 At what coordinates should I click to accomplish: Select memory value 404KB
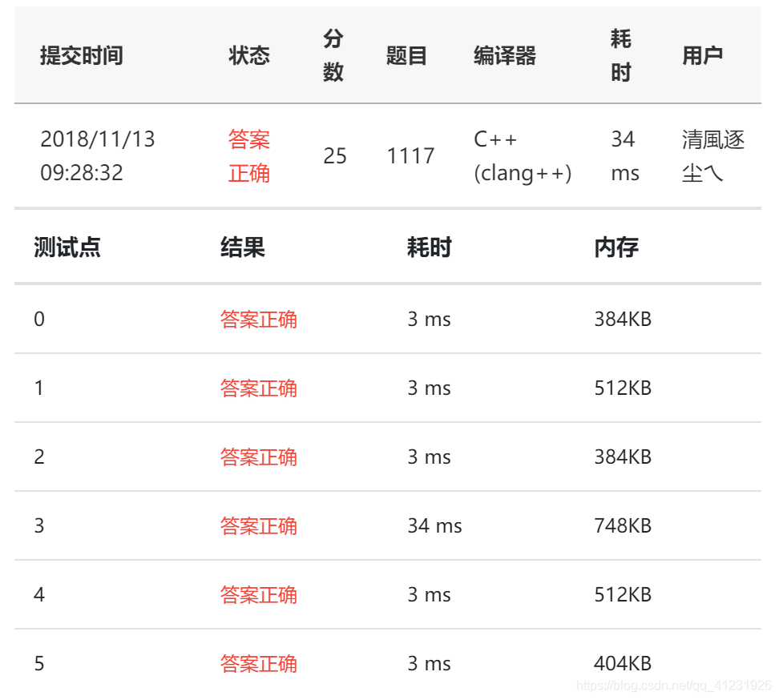coord(623,664)
